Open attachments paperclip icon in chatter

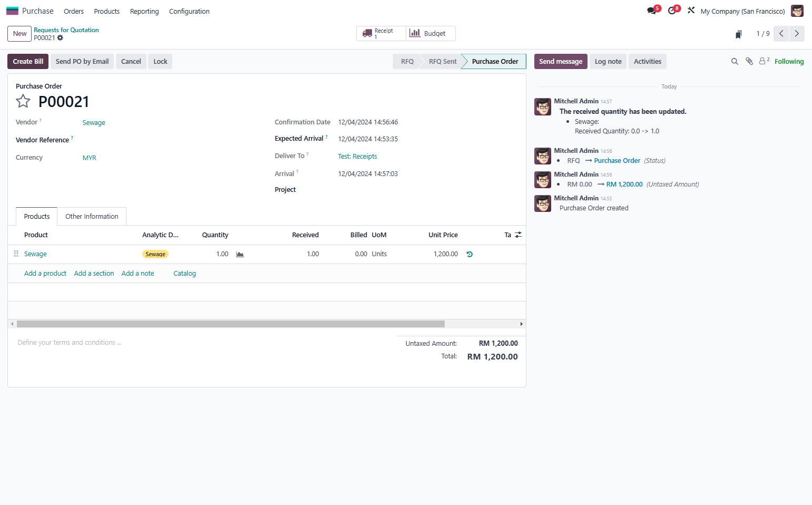click(x=749, y=61)
